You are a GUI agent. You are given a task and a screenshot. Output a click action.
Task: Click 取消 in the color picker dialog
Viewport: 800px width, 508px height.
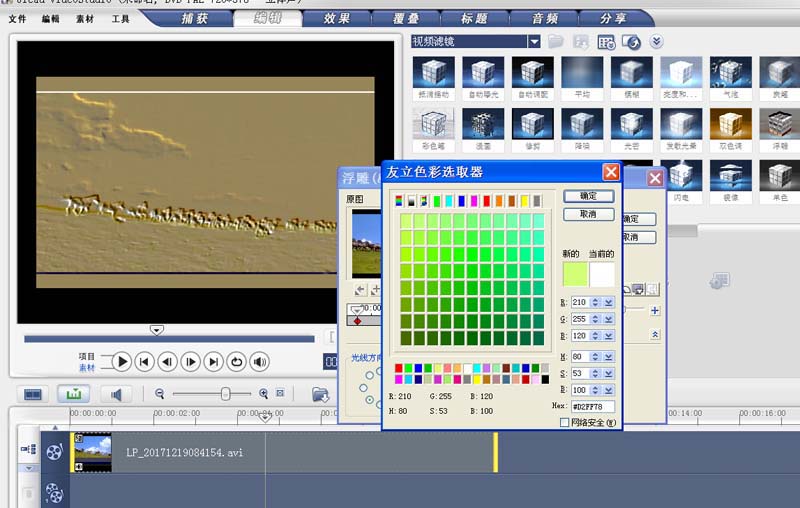pos(588,214)
